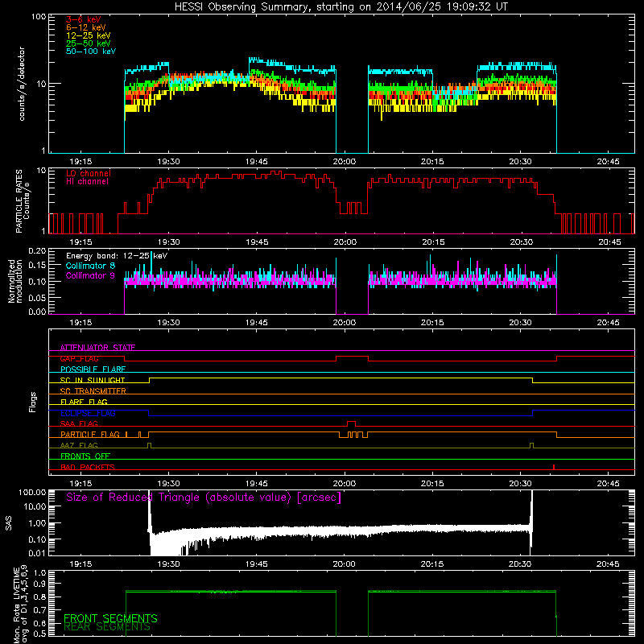Click the 20:15 tick label under modulation plot

click(432, 323)
